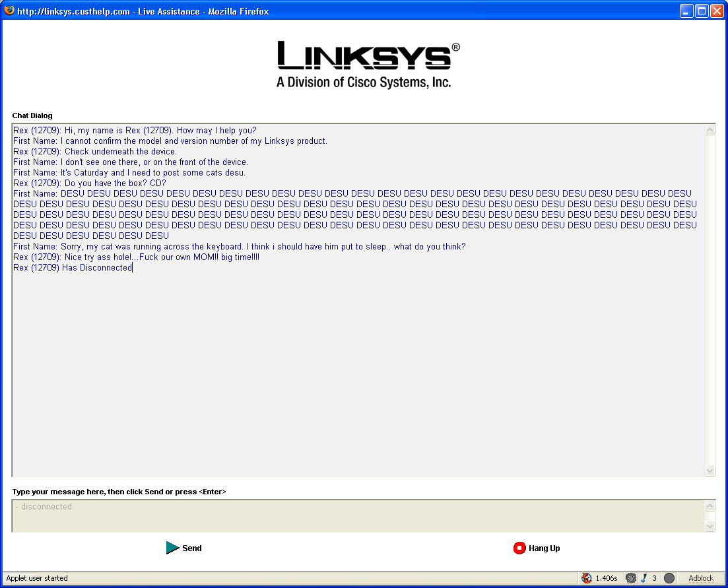Click the 'Rex (12709) Has Disconnected' line
This screenshot has width=728, height=588.
click(x=73, y=267)
